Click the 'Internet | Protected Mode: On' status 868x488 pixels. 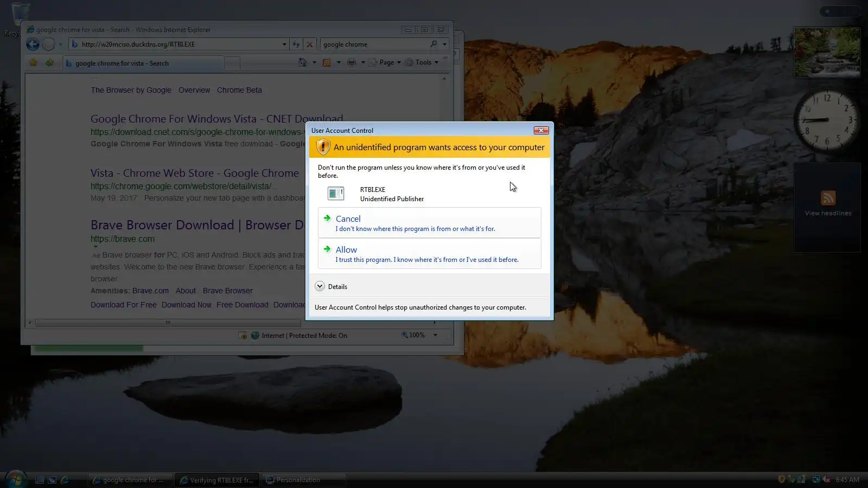tap(304, 336)
